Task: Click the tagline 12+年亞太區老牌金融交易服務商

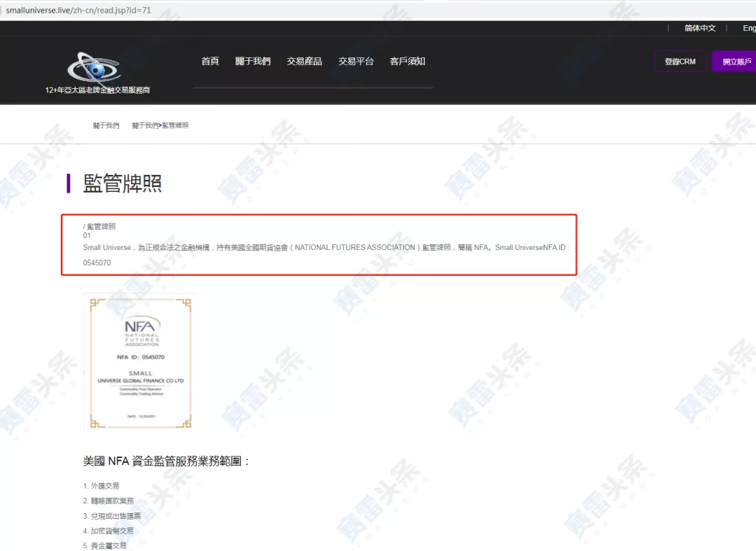Action: tap(97, 90)
